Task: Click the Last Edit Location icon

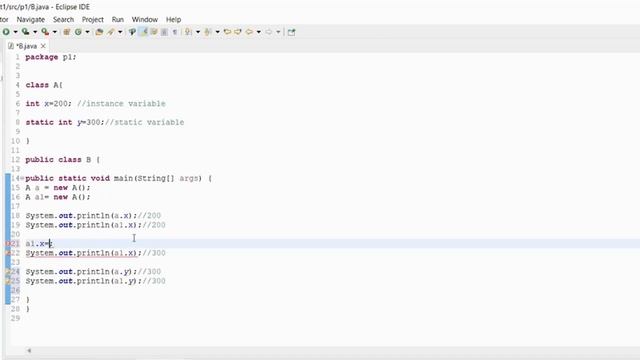Action: (x=227, y=32)
